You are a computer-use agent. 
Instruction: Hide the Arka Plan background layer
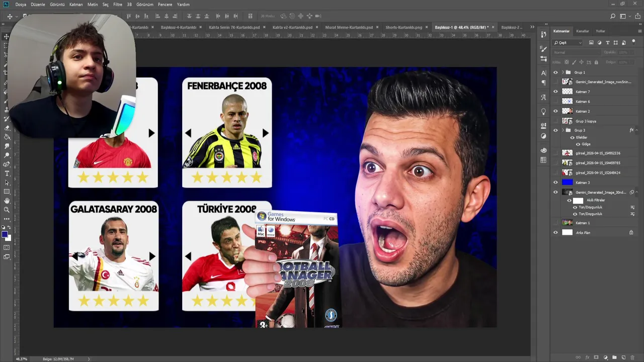tap(555, 232)
